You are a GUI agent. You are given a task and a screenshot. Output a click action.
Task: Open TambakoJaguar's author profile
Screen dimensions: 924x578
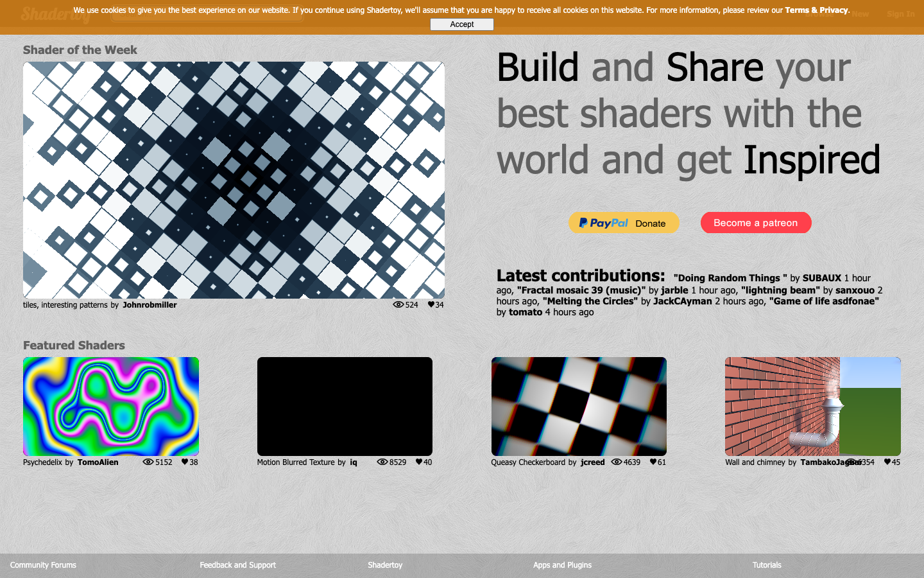(x=831, y=462)
